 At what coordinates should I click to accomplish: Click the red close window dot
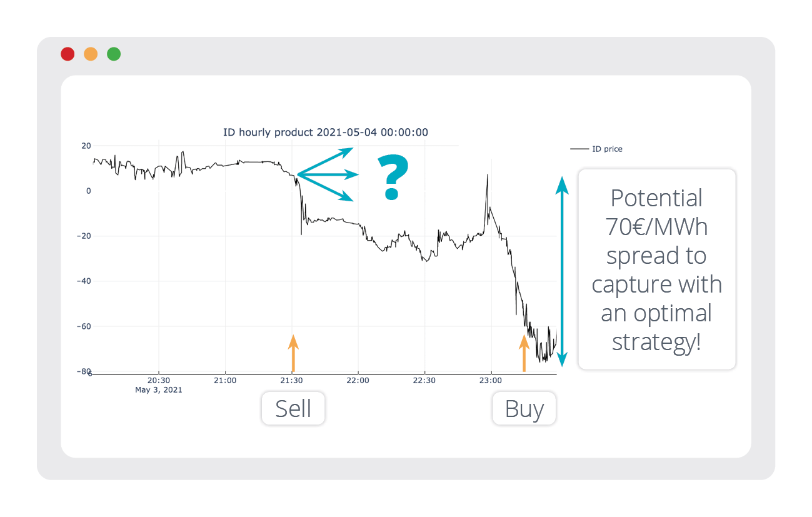pos(68,54)
